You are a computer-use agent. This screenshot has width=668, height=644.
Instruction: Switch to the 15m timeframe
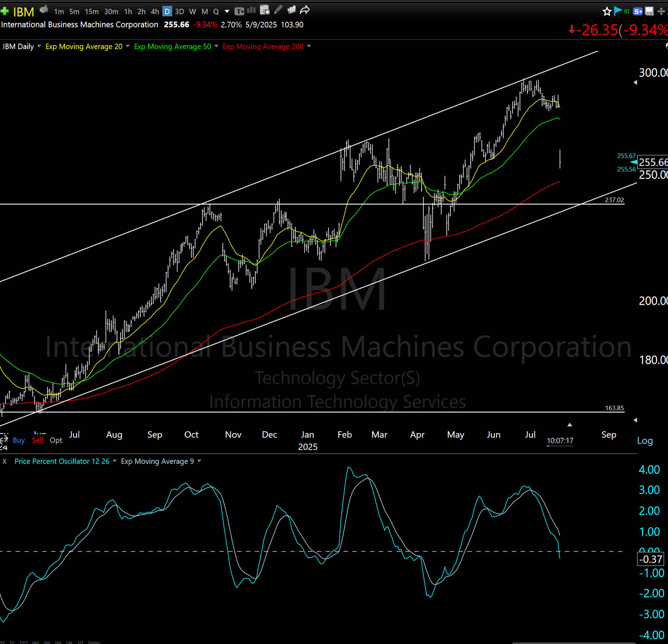[91, 12]
